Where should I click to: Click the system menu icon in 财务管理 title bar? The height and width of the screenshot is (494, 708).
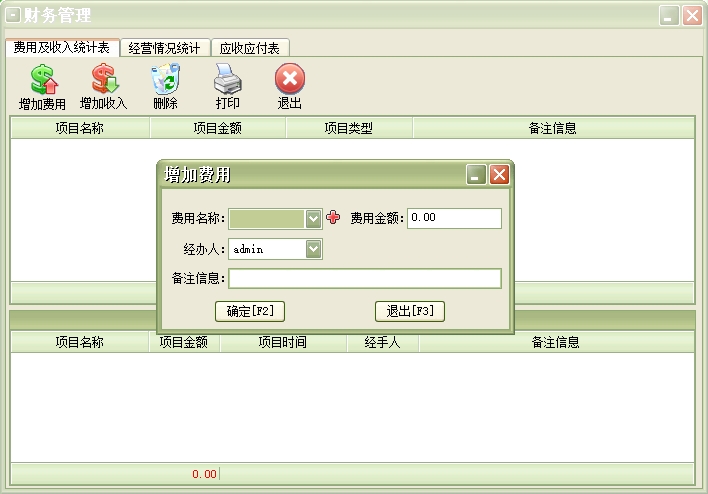[x=13, y=15]
